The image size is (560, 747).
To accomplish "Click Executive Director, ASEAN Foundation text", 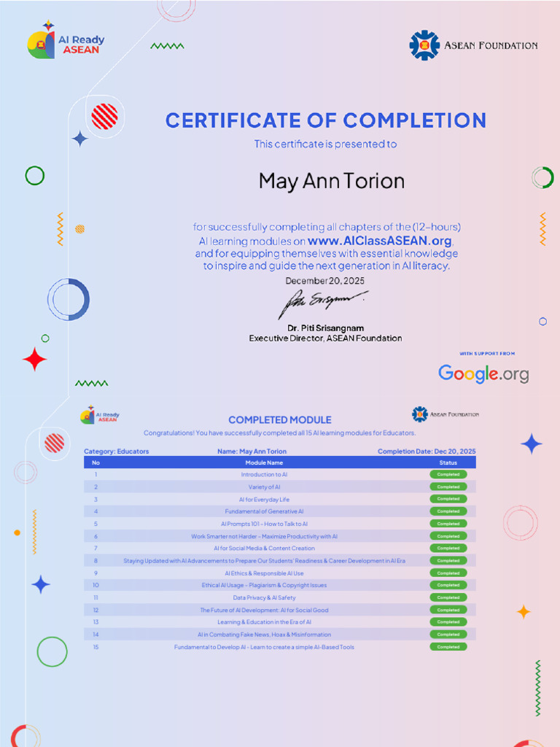I will pyautogui.click(x=326, y=338).
